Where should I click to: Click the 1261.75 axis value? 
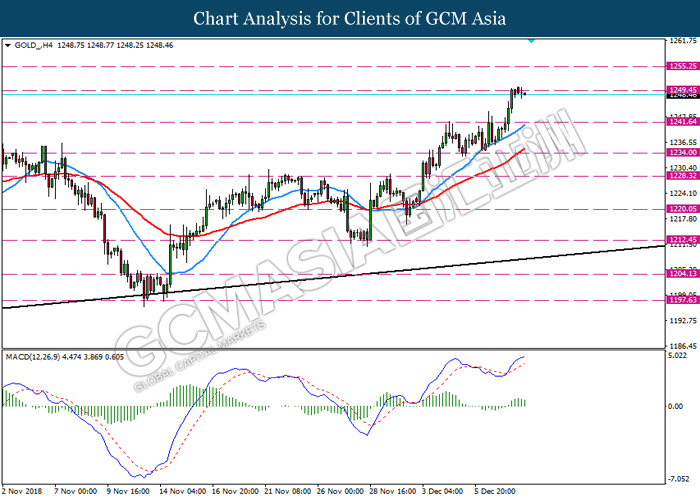click(683, 41)
